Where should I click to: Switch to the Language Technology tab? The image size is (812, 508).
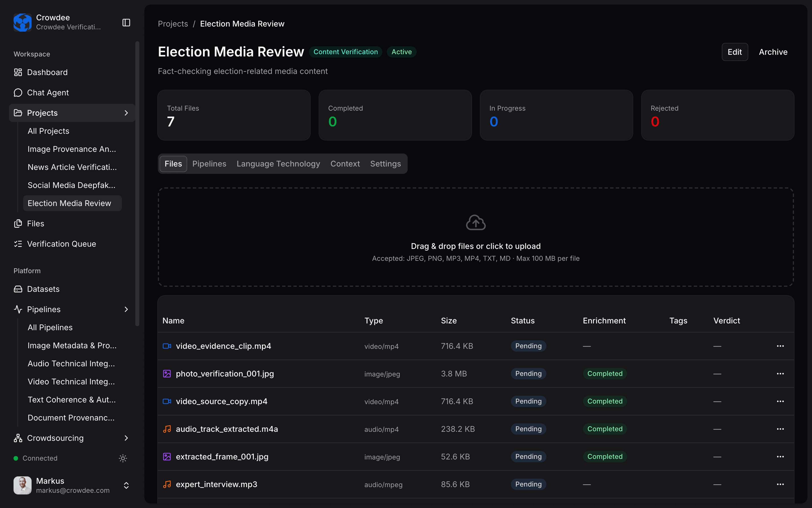[278, 164]
